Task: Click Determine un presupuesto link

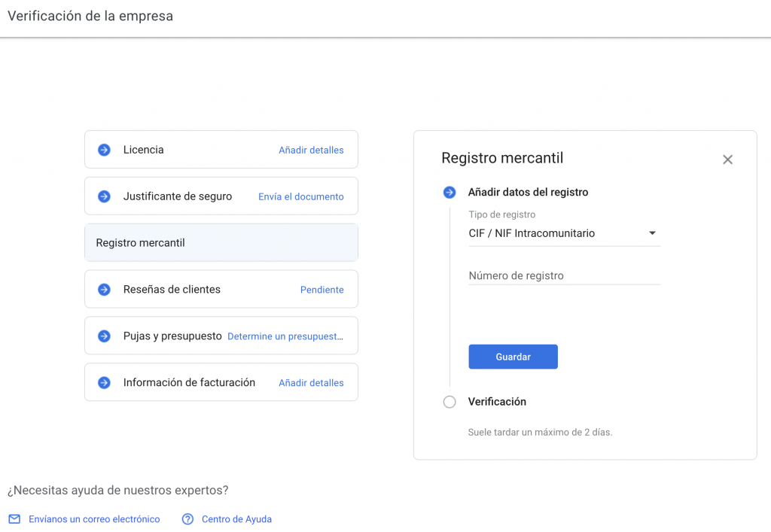Action: click(285, 336)
